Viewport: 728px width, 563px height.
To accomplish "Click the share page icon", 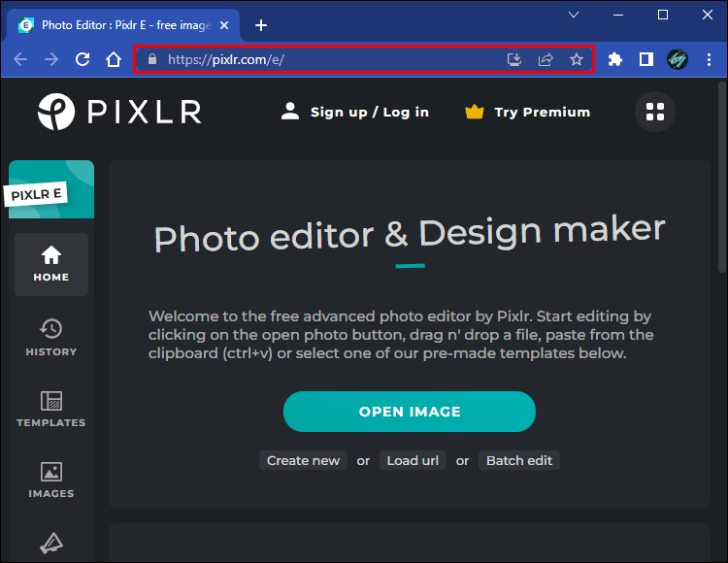I will pyautogui.click(x=546, y=59).
